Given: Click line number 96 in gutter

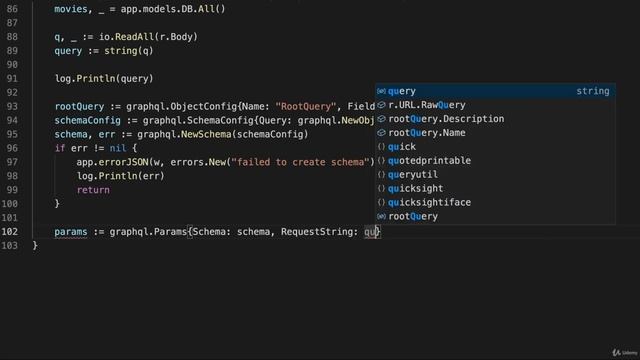Looking at the screenshot, I should [12, 148].
